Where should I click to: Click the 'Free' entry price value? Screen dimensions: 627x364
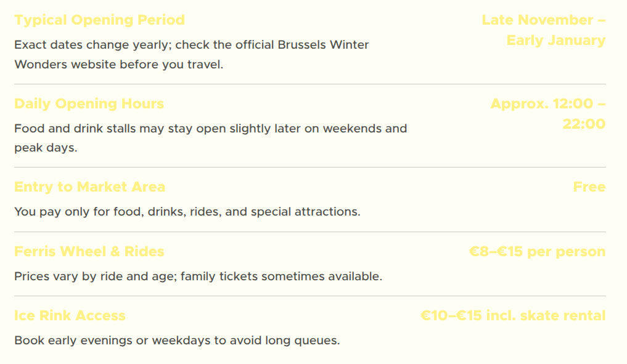589,187
